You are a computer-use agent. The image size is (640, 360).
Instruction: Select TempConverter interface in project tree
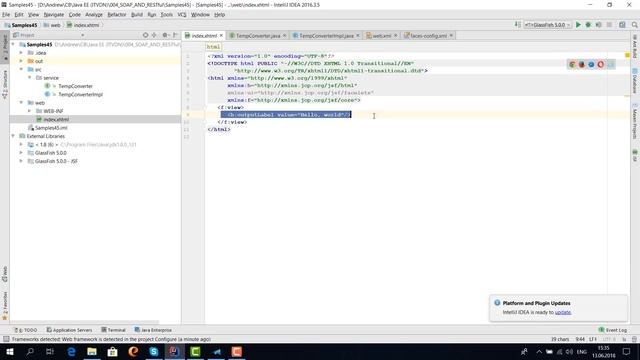click(76, 86)
